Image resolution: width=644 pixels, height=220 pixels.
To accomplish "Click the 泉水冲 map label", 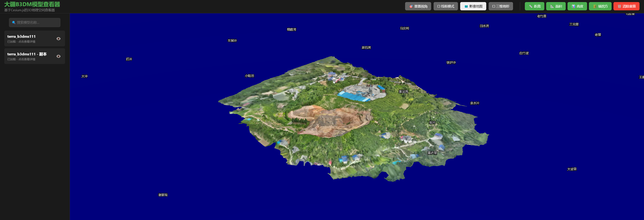I will pos(474,103).
